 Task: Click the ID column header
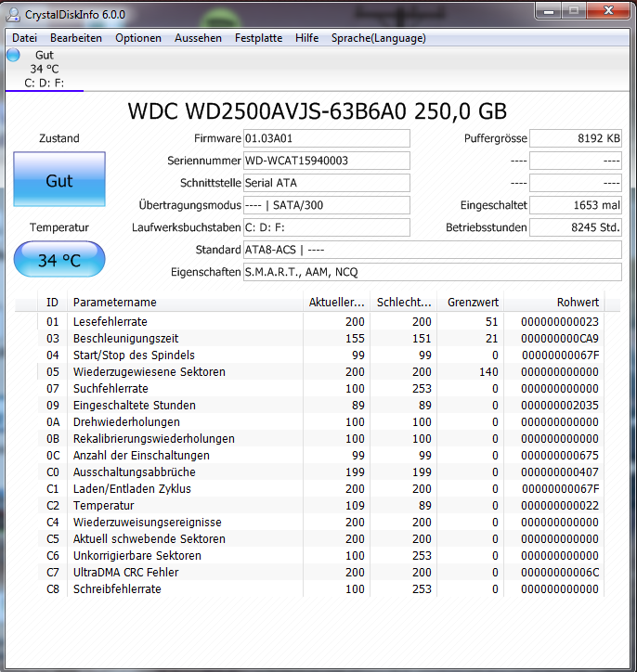52,303
